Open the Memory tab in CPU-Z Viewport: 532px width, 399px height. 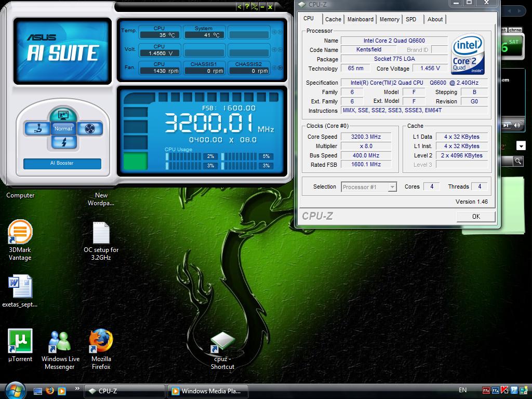click(x=389, y=19)
